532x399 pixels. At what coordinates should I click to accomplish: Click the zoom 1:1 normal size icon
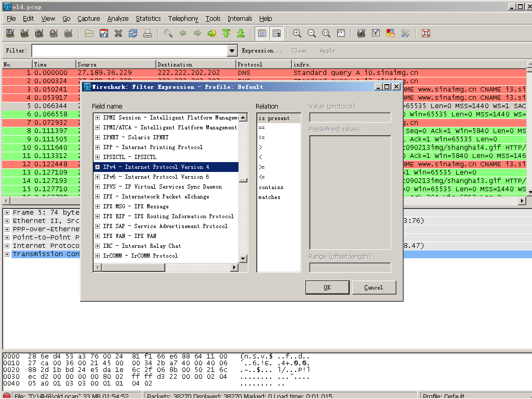[326, 33]
